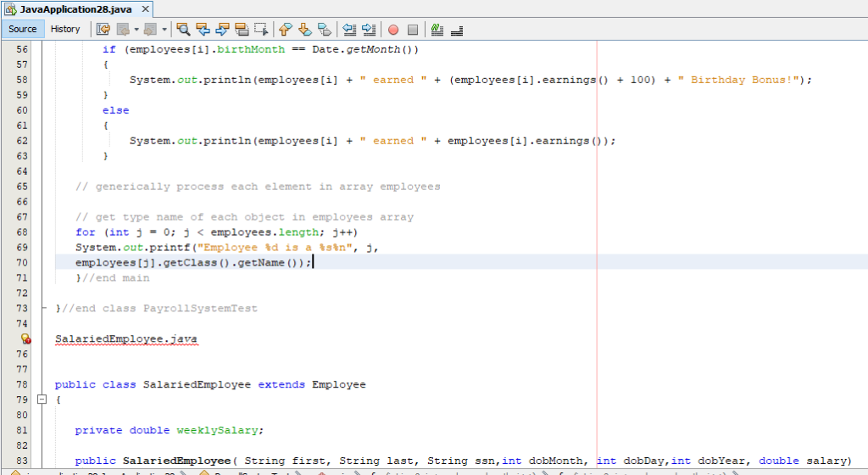The height and width of the screenshot is (475, 868).
Task: Click the 'for' keyword on line 68
Action: 86,232
